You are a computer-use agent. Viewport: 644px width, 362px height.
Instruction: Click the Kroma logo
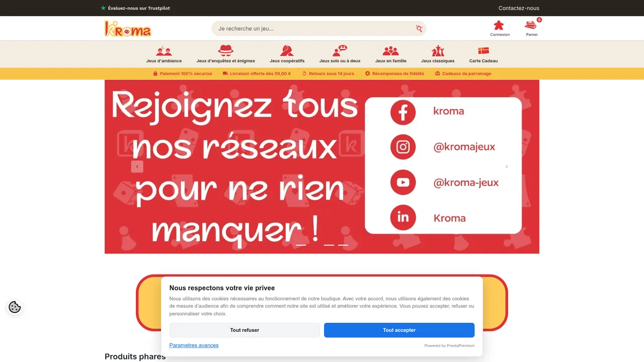coord(128,29)
